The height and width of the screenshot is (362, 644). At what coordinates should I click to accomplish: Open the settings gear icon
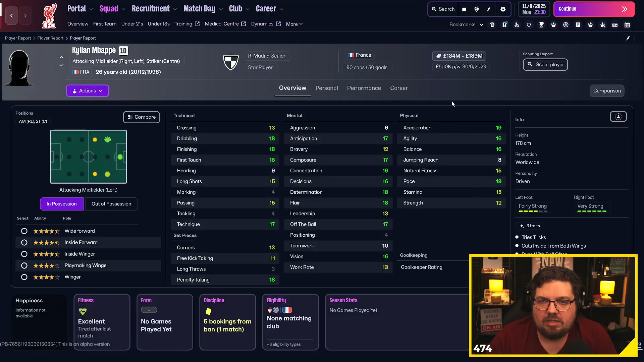tap(503, 9)
